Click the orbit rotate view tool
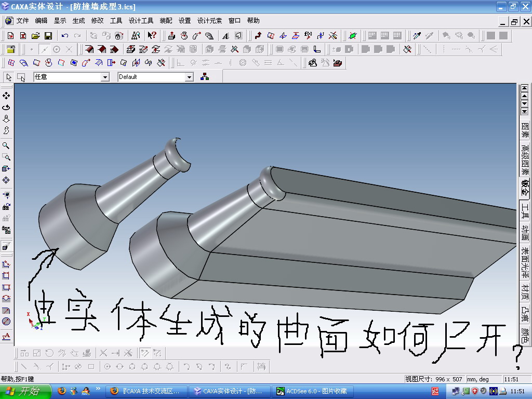The height and width of the screenshot is (399, 532). (6, 107)
